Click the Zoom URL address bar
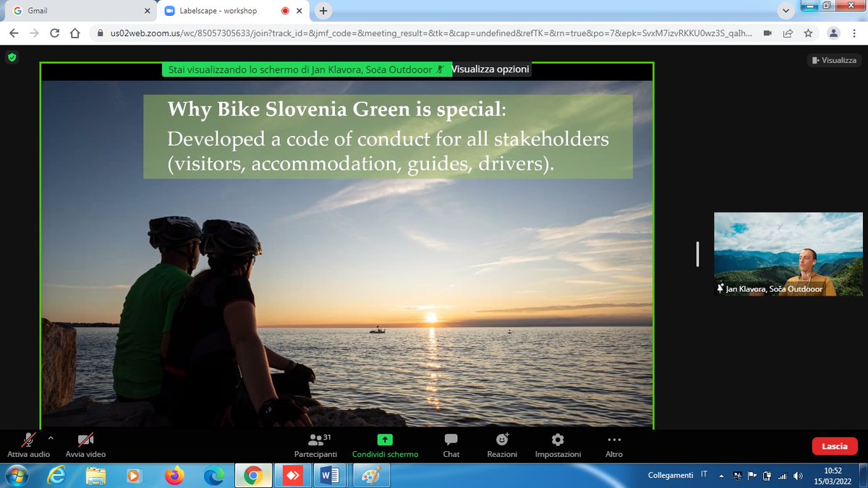 pos(430,33)
